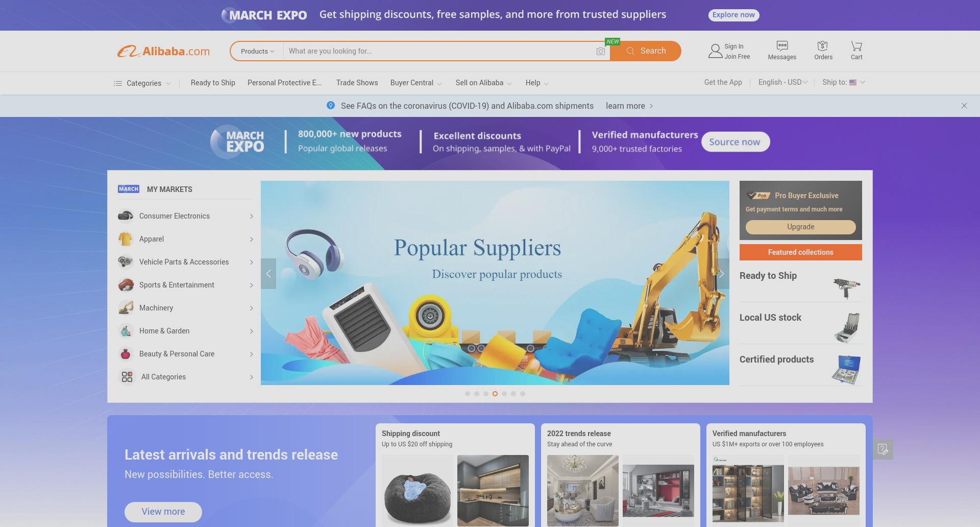Dismiss the COVID-19 FAQ notice bar
The height and width of the screenshot is (527, 980).
point(964,106)
